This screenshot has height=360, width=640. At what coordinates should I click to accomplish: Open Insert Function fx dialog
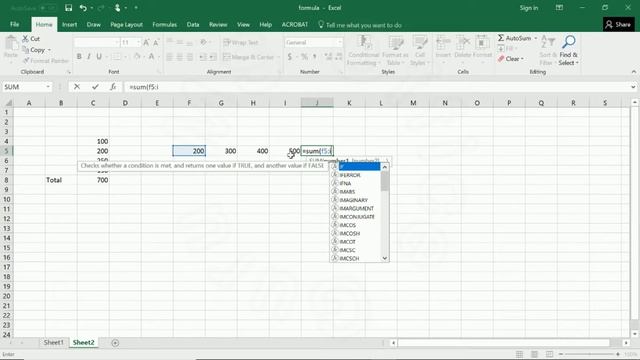click(113, 87)
